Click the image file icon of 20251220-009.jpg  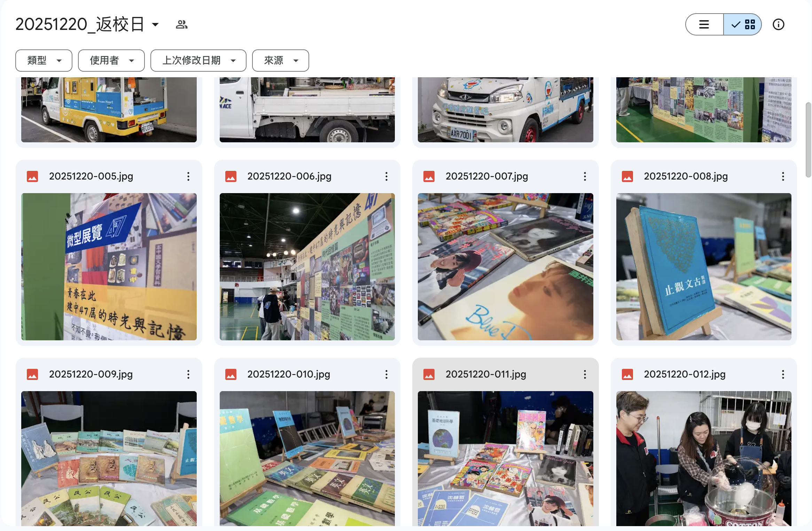(32, 374)
